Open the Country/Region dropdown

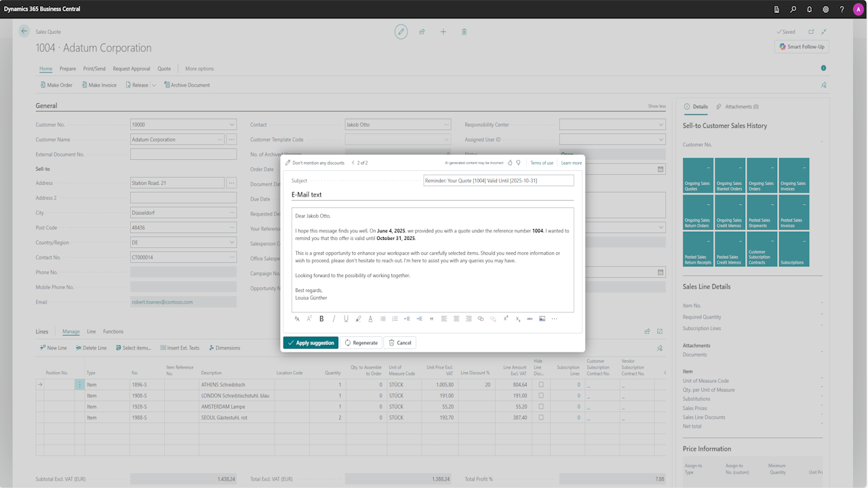pos(232,243)
